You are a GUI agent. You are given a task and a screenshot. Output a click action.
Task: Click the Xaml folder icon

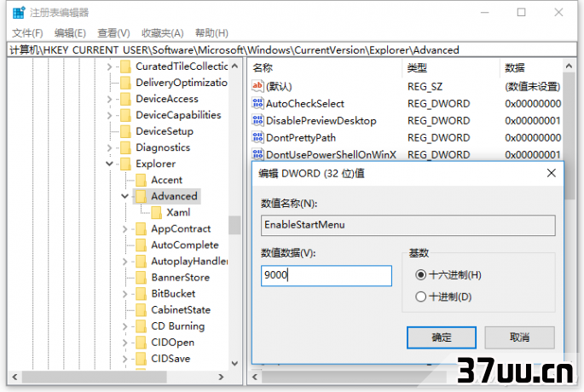coord(156,212)
